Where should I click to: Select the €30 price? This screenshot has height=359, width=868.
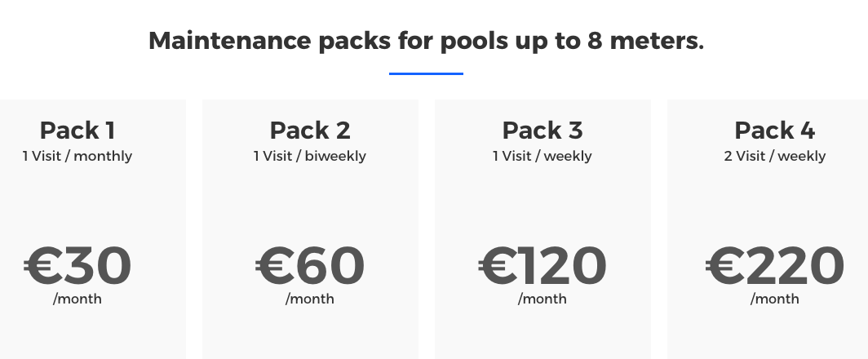77,266
